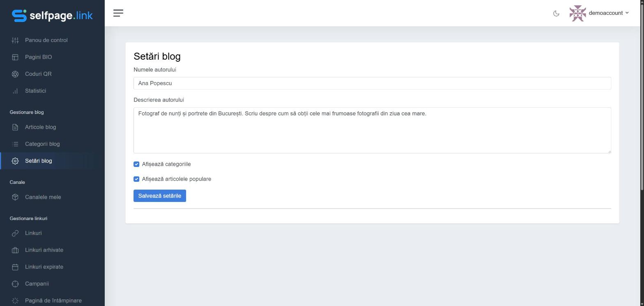Click the Descrierea autorului field label
The width and height of the screenshot is (644, 306).
pos(159,100)
